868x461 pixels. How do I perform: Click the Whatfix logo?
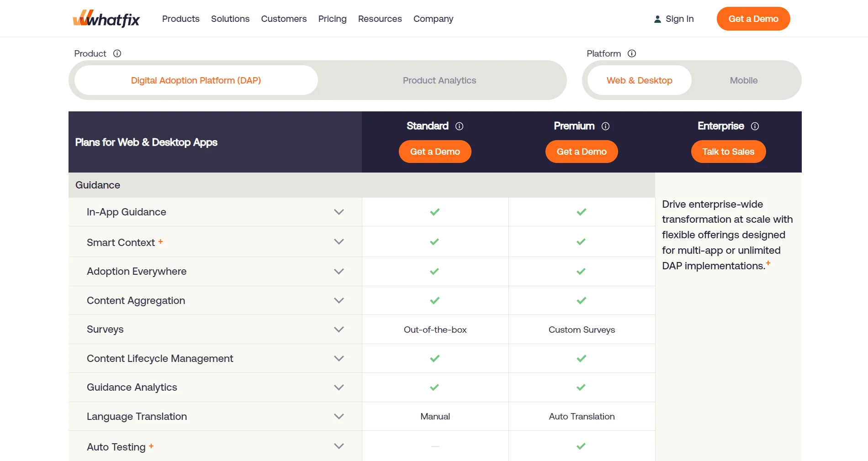[106, 18]
